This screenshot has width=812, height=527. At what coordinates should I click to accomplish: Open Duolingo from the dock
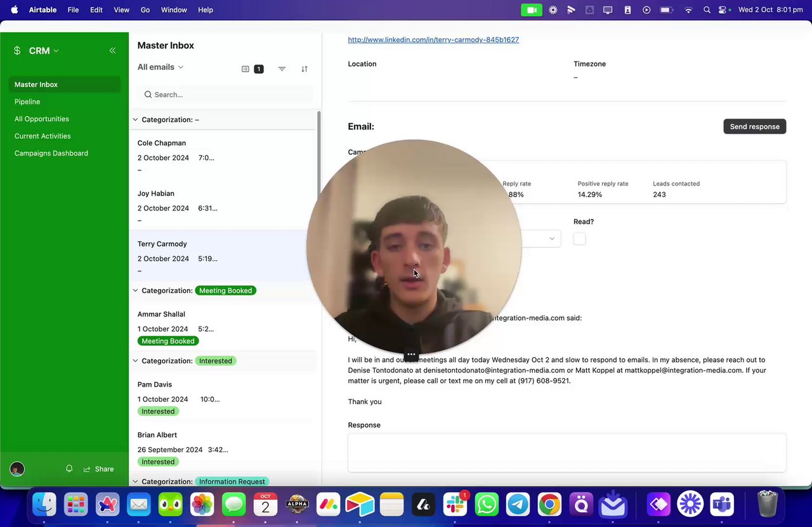click(171, 505)
